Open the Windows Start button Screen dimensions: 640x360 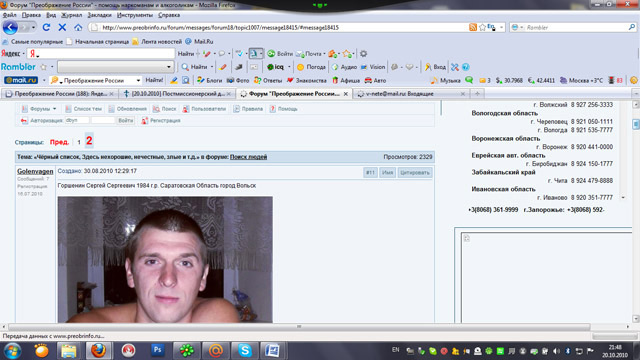(x=12, y=351)
